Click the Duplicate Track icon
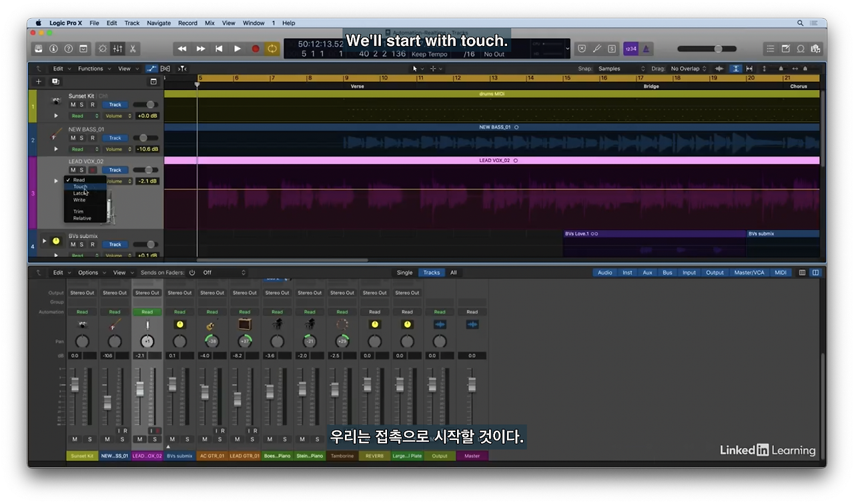This screenshot has width=854, height=504. (x=55, y=81)
